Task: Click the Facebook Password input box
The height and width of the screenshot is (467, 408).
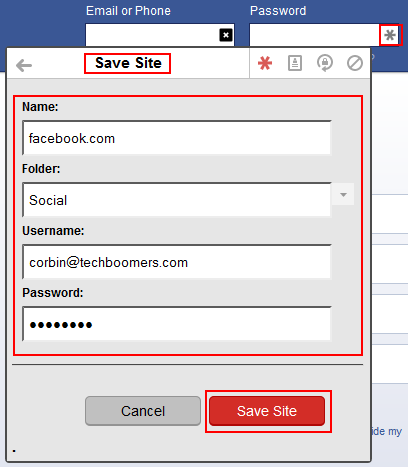Action: pos(323,35)
